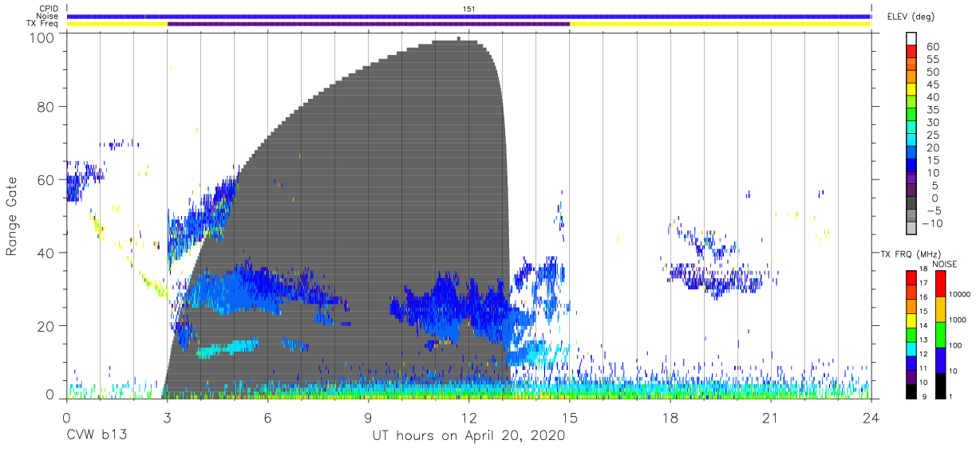Click the CVW b13 label below the plot
The image size is (980, 452).
(97, 436)
